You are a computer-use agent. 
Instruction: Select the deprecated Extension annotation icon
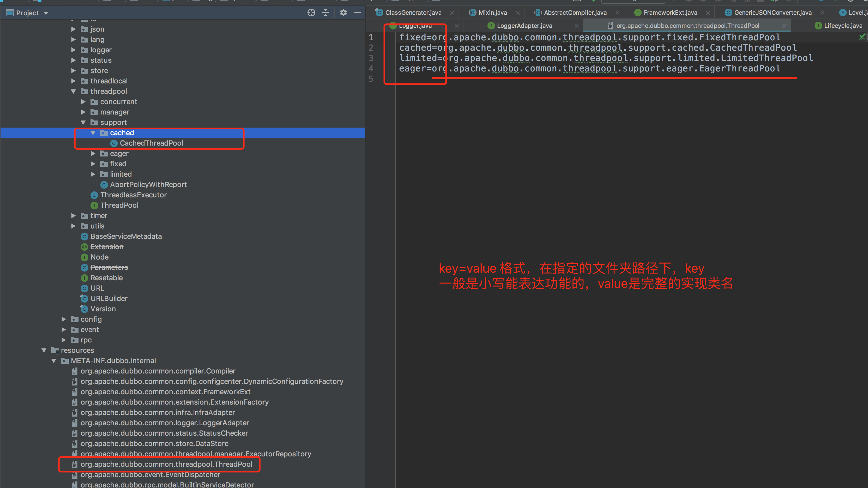[x=85, y=247]
